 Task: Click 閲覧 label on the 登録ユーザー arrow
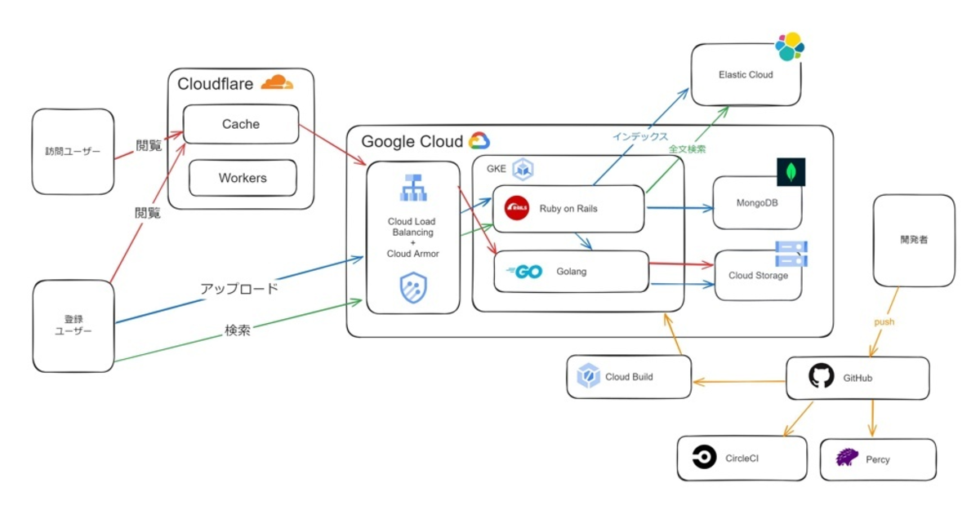(x=148, y=213)
